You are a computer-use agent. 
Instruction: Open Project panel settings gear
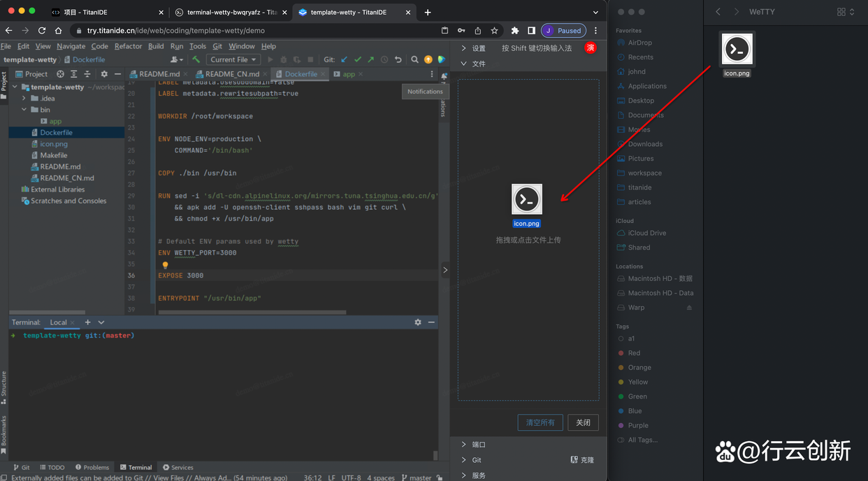point(104,74)
